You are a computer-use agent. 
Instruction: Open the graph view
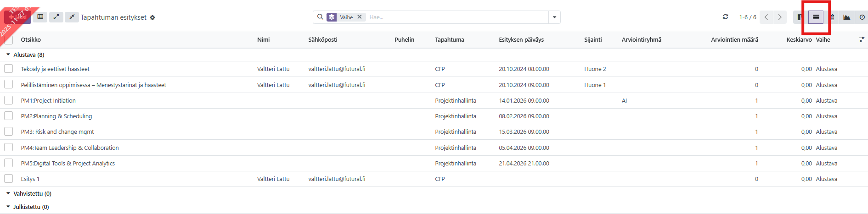pos(846,17)
